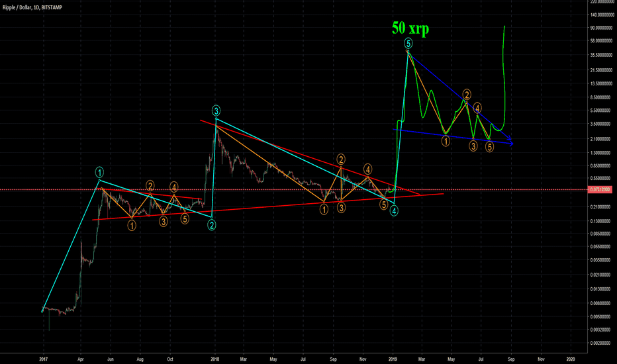Image resolution: width=617 pixels, height=364 pixels.
Task: Click the 2020 label on time axis
Action: [x=571, y=359]
